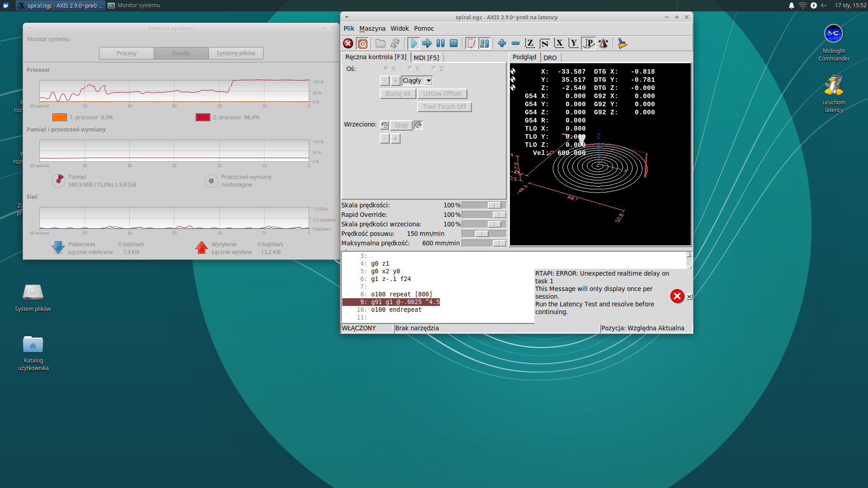Zoom in the preview with plus icon
Image resolution: width=868 pixels, height=488 pixels.
pyautogui.click(x=502, y=43)
